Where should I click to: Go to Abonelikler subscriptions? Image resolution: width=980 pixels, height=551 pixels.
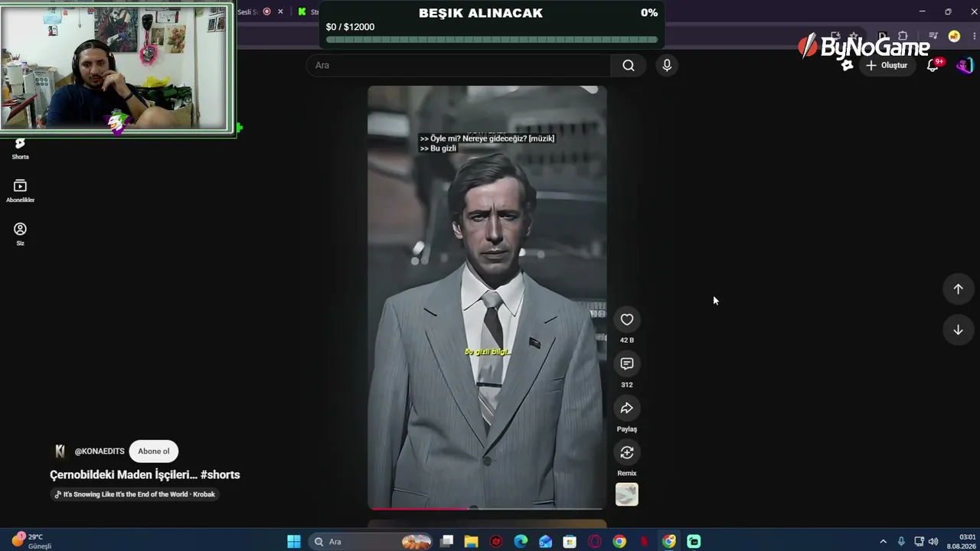(x=21, y=191)
